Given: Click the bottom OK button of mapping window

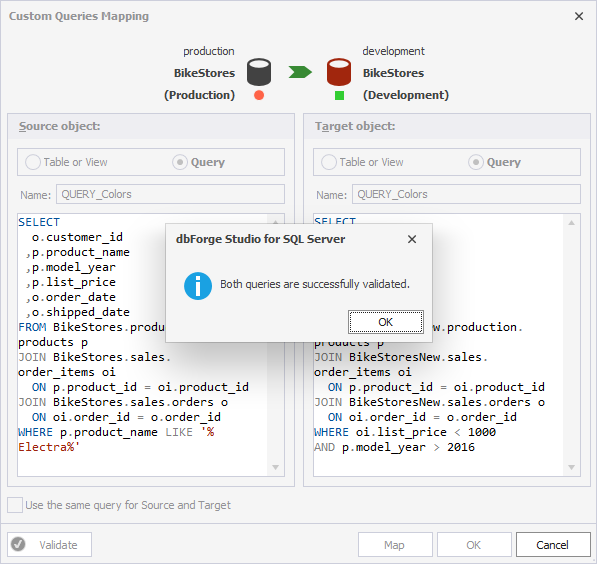Looking at the screenshot, I should [x=474, y=545].
